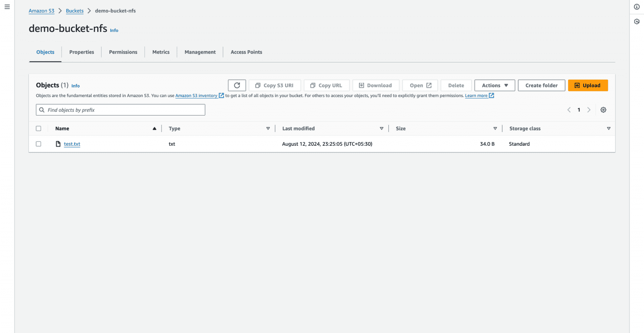Viewport: 644px width, 333px height.
Task: Open the Actions dropdown
Action: [x=494, y=85]
